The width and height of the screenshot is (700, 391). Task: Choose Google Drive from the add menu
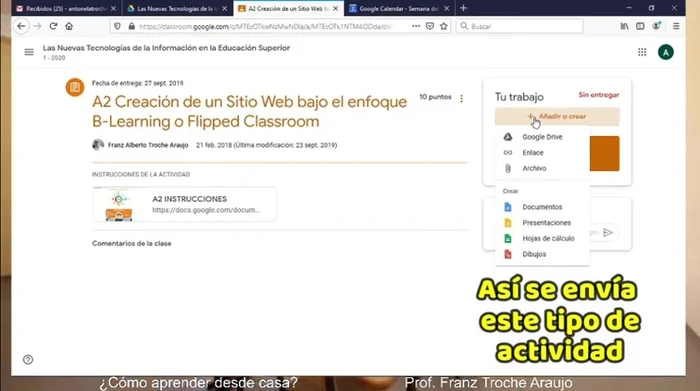pyautogui.click(x=542, y=137)
